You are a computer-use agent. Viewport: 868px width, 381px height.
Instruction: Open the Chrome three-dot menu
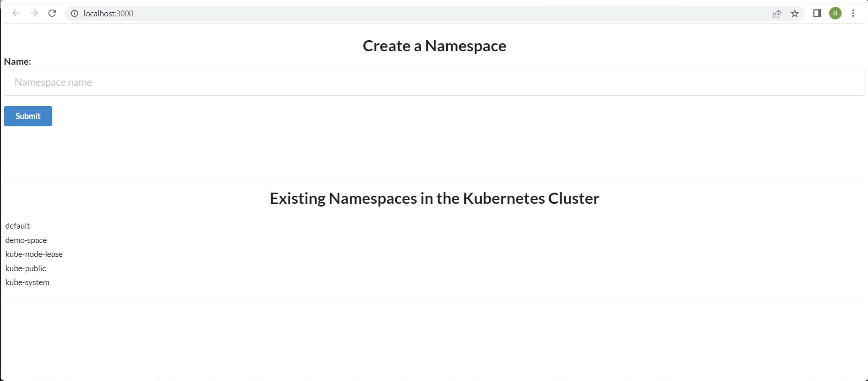coord(853,13)
